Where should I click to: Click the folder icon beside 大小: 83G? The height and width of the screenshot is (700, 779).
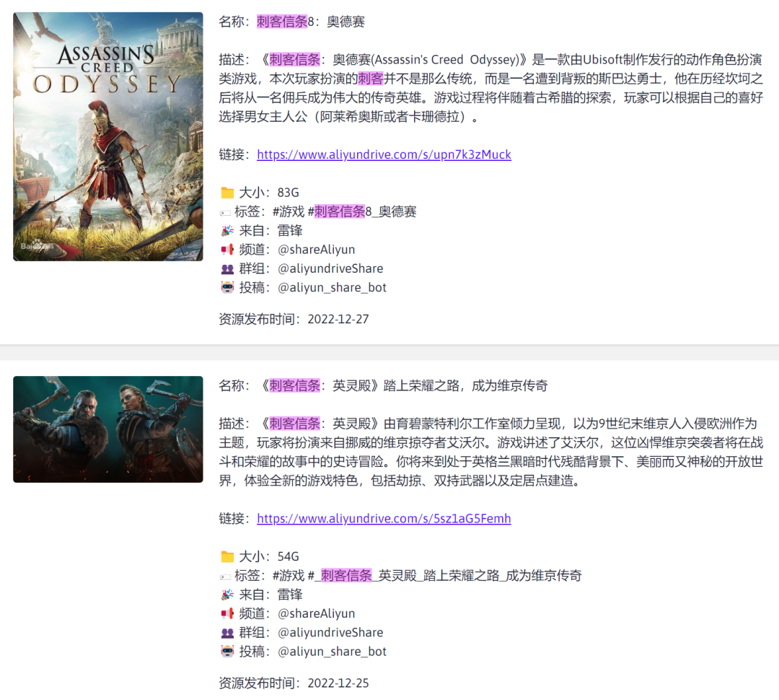227,193
